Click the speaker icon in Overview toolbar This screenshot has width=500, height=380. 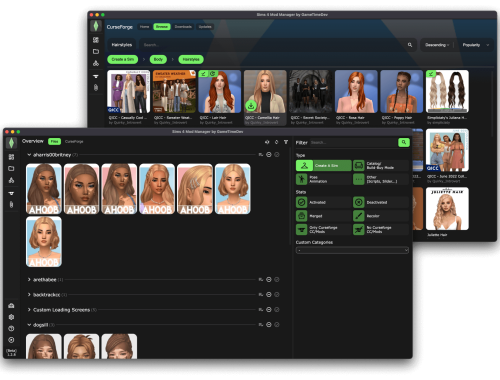coord(267,142)
